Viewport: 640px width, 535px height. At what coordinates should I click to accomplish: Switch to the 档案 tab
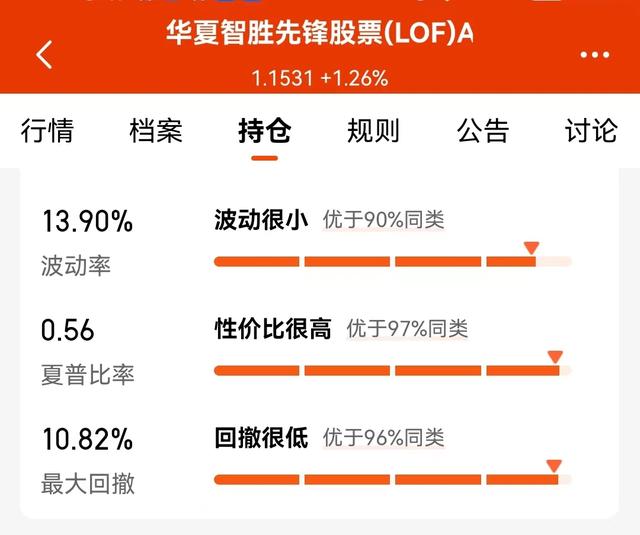click(x=156, y=131)
